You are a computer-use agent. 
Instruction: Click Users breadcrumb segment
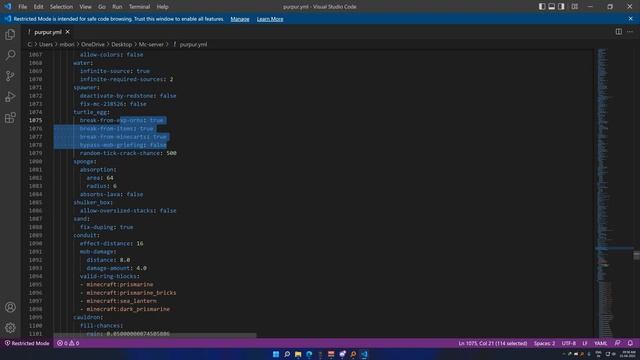tap(46, 44)
